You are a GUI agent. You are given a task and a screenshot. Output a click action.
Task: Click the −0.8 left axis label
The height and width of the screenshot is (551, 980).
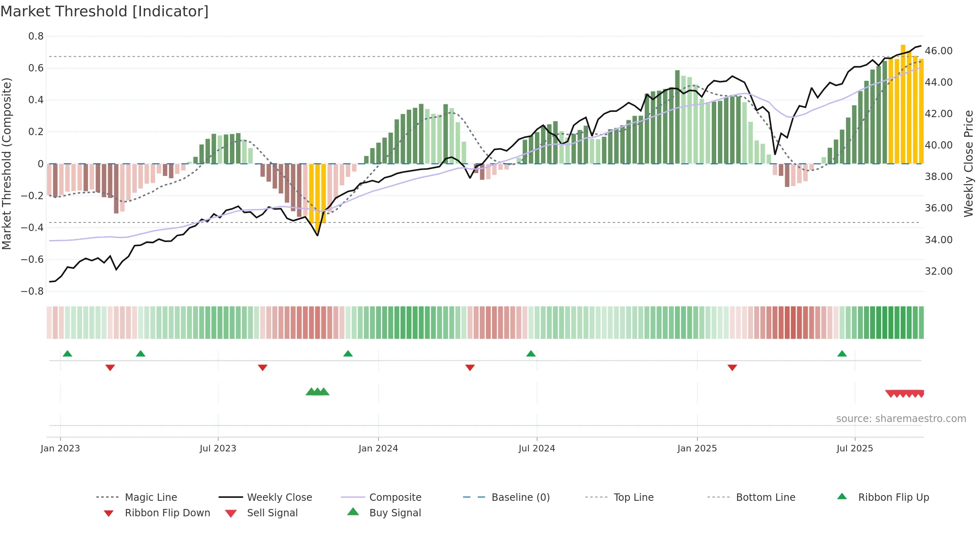coord(32,291)
